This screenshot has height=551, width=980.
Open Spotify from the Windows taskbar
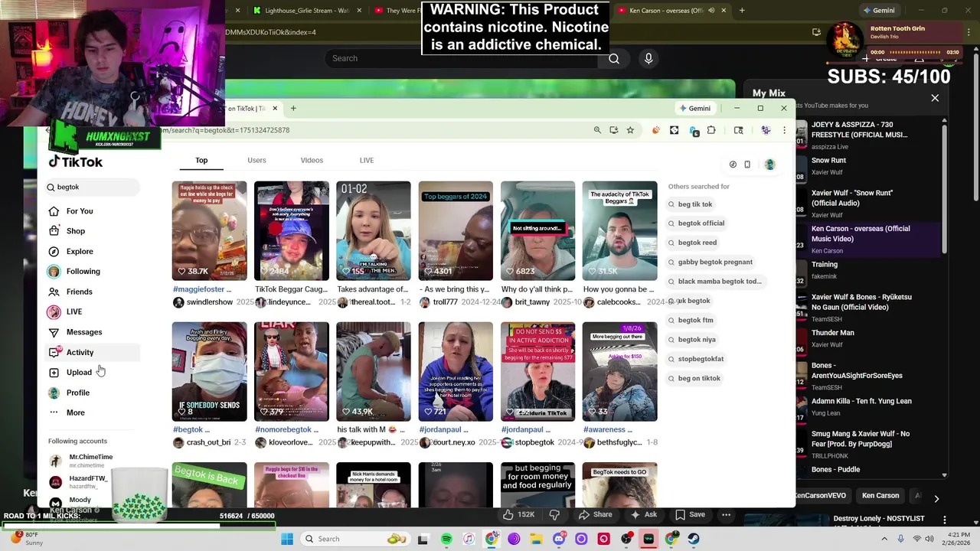click(x=446, y=539)
